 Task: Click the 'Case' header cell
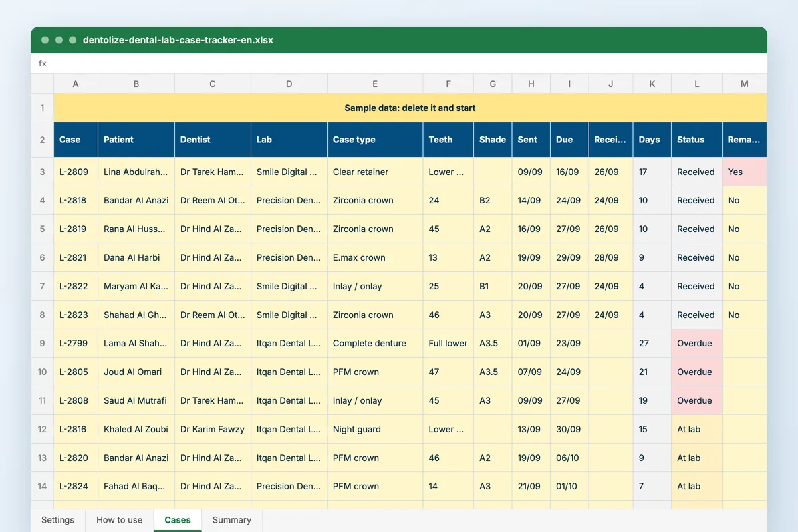76,140
